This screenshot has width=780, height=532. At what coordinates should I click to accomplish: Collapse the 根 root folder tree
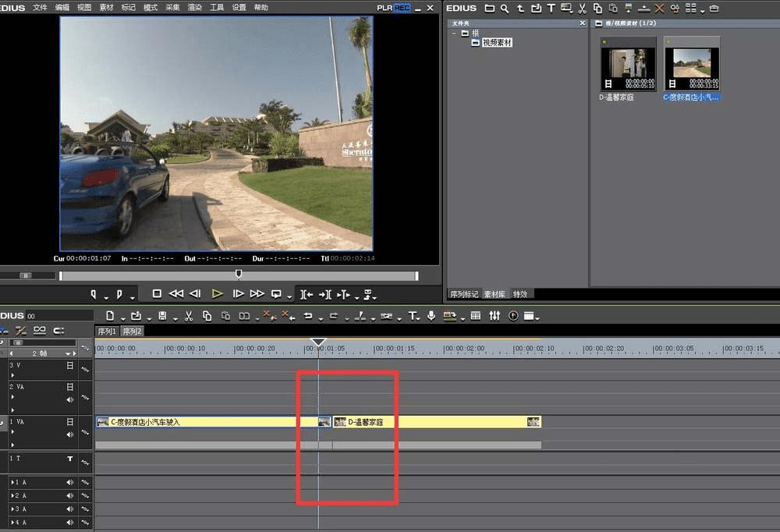(454, 34)
